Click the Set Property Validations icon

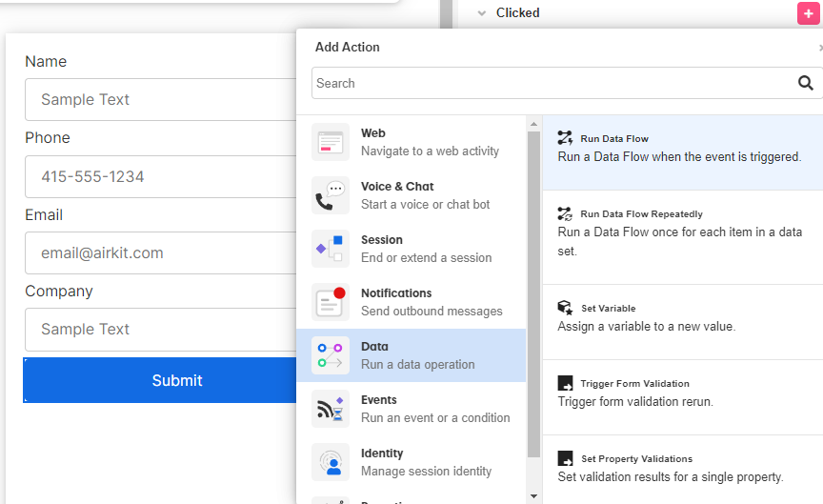[x=565, y=458]
